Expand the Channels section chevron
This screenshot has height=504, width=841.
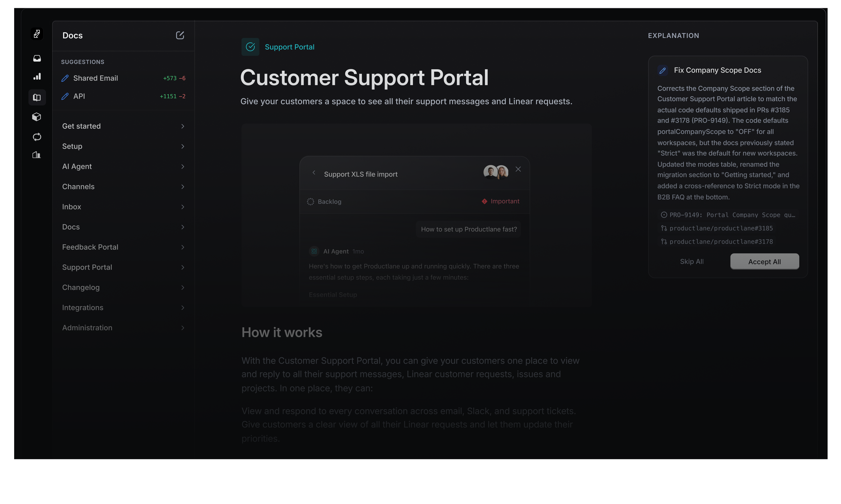click(183, 187)
